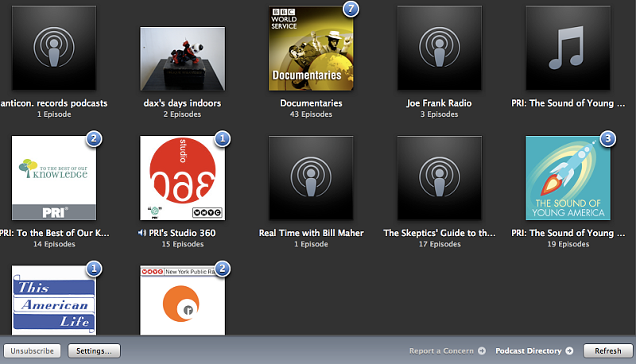This screenshot has height=364, width=636.
Task: Click the 1 badge on This American Life
Action: point(94,269)
